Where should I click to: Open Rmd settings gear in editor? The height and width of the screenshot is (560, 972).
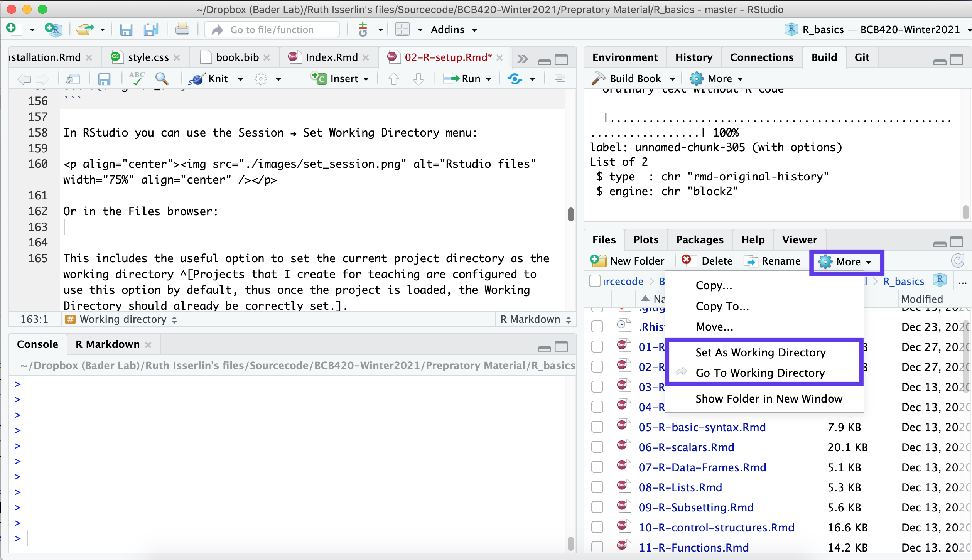pyautogui.click(x=261, y=79)
